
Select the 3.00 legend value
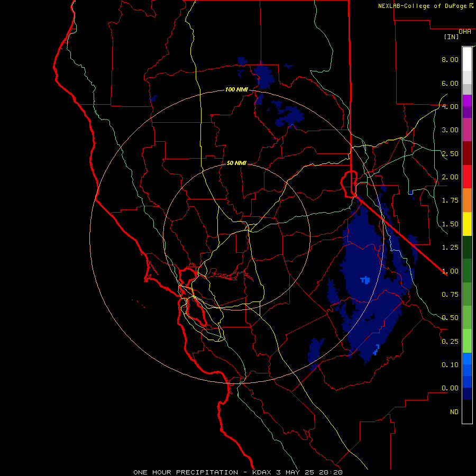coord(450,130)
